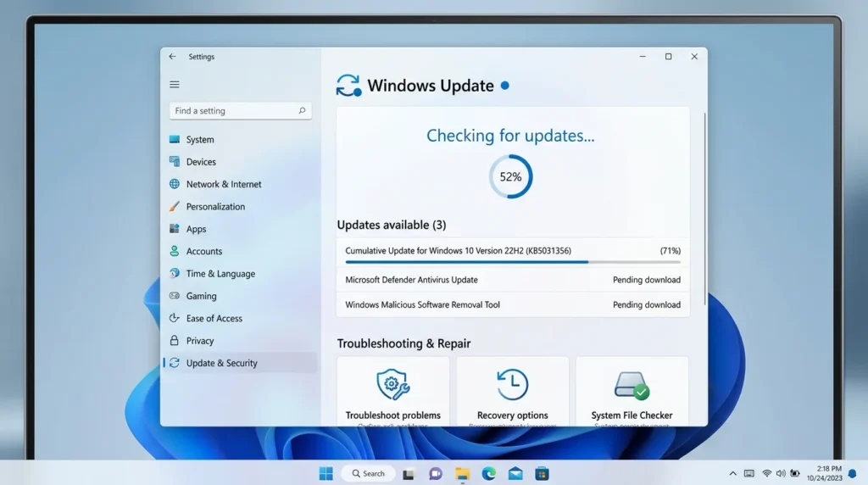Select Gaming in sidebar

pyautogui.click(x=240, y=296)
